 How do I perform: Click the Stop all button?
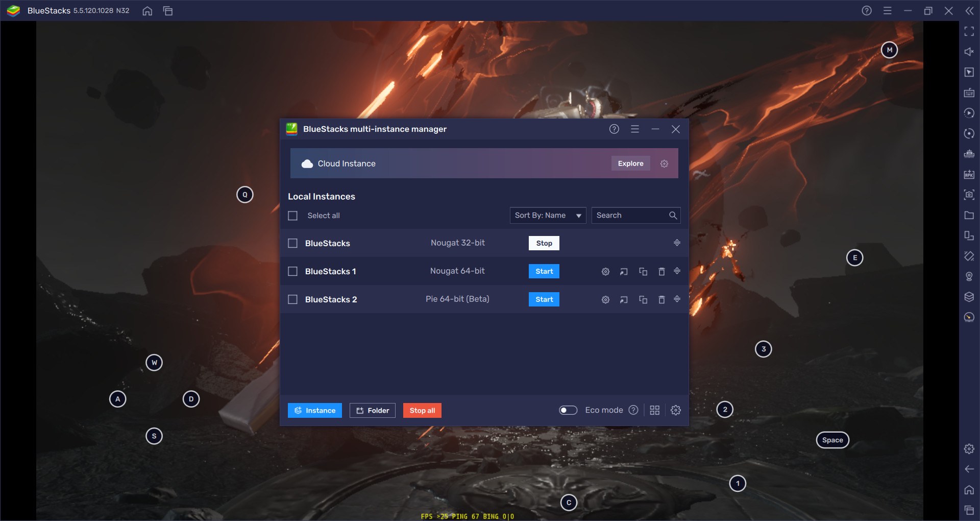(x=422, y=411)
